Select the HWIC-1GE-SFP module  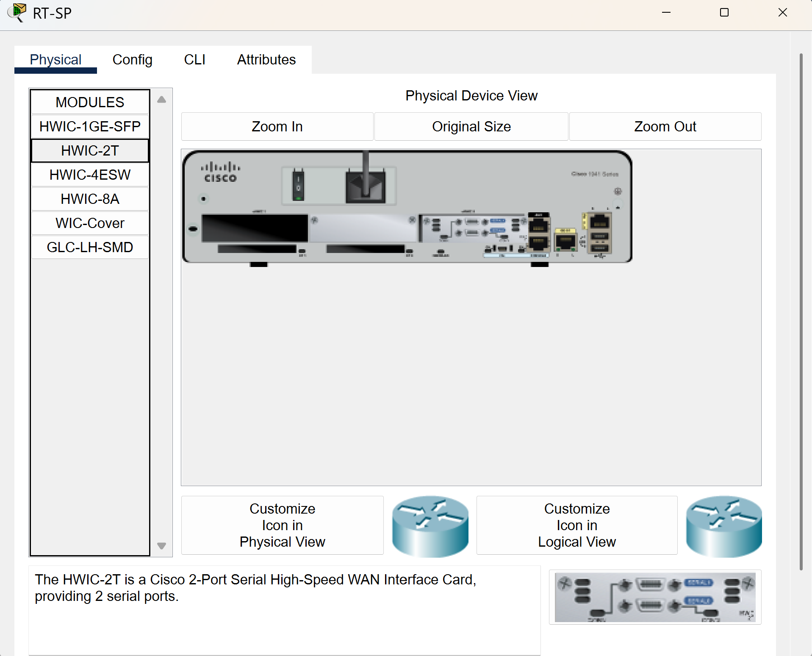pos(90,126)
